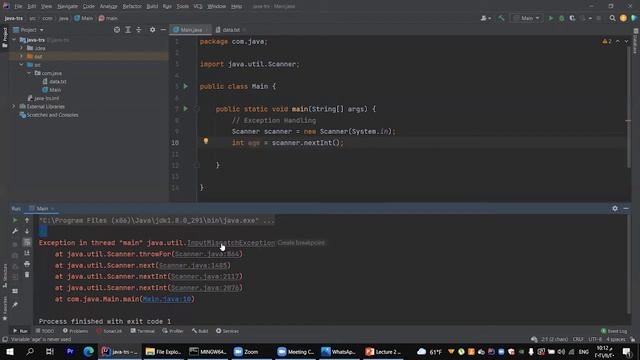Collapse all in Project panel
The height and width of the screenshot is (360, 640).
point(139,30)
